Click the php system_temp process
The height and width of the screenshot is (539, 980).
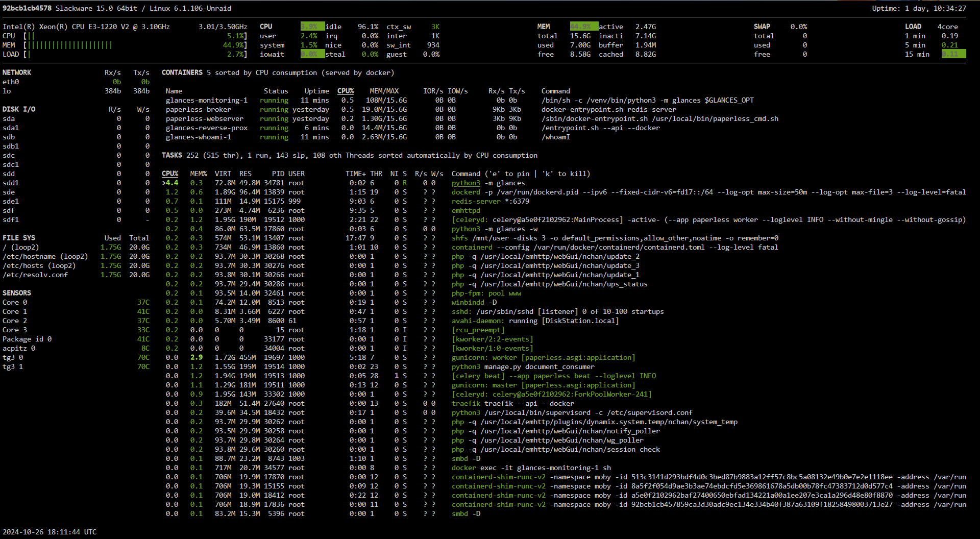(x=595, y=422)
